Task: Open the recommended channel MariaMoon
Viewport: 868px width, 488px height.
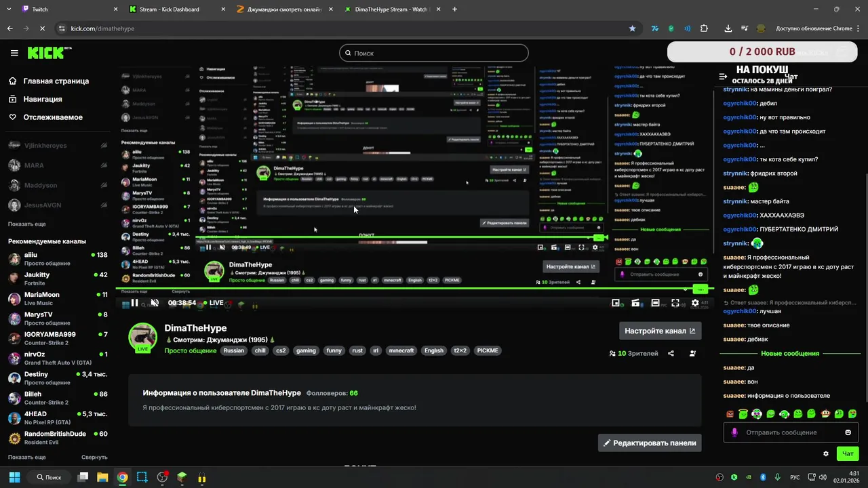Action: (58, 298)
